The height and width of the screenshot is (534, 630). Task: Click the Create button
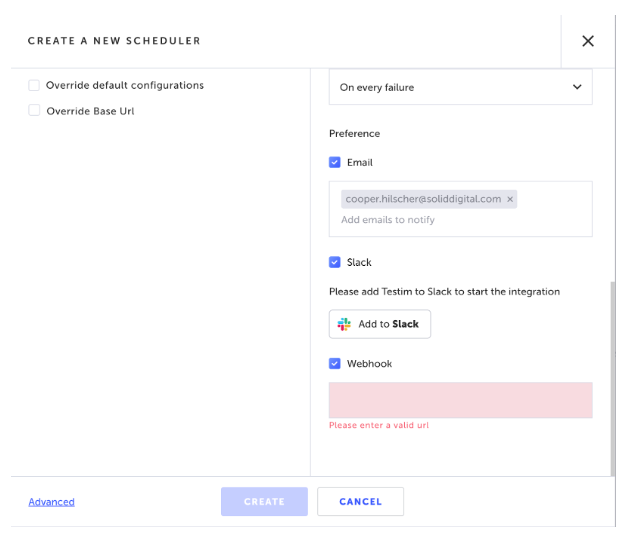(264, 501)
